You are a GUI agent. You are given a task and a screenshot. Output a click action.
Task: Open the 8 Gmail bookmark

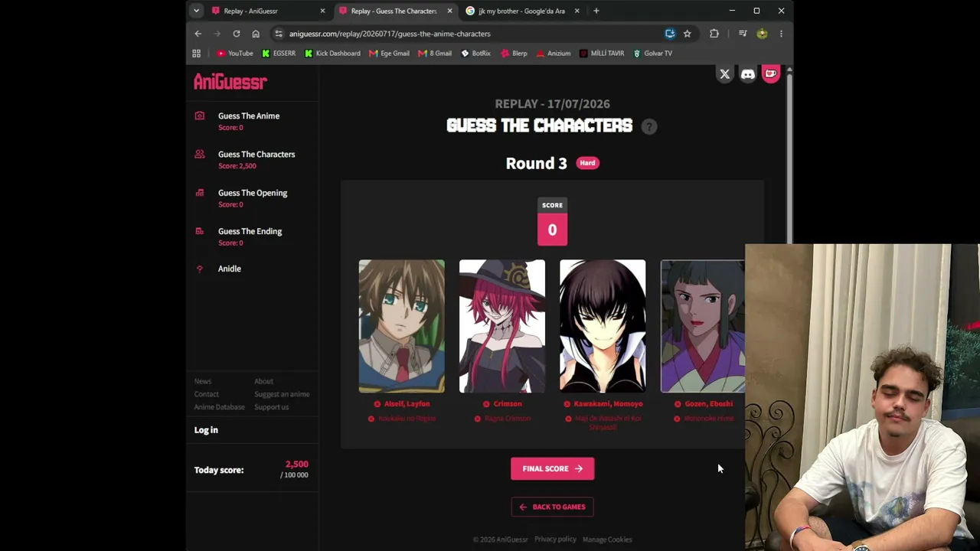pyautogui.click(x=435, y=54)
